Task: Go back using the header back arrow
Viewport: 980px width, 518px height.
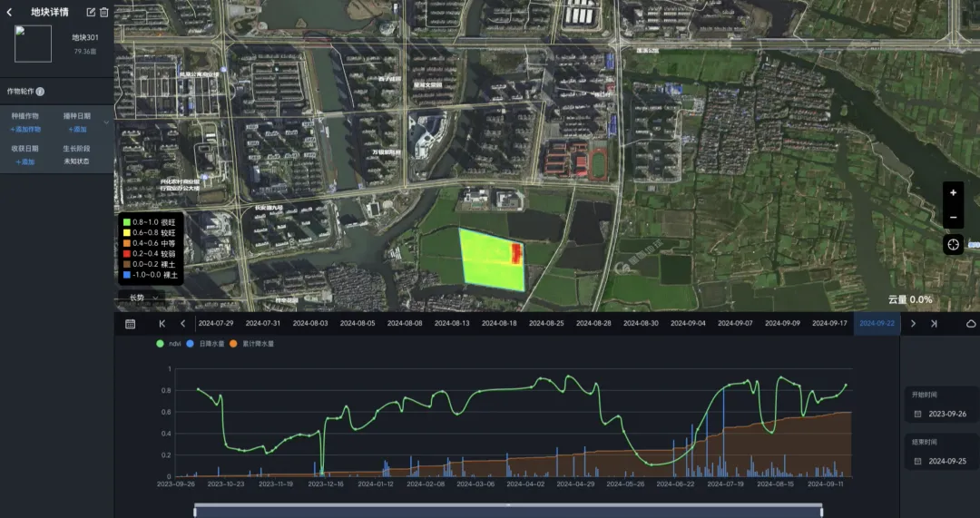Action: click(9, 13)
